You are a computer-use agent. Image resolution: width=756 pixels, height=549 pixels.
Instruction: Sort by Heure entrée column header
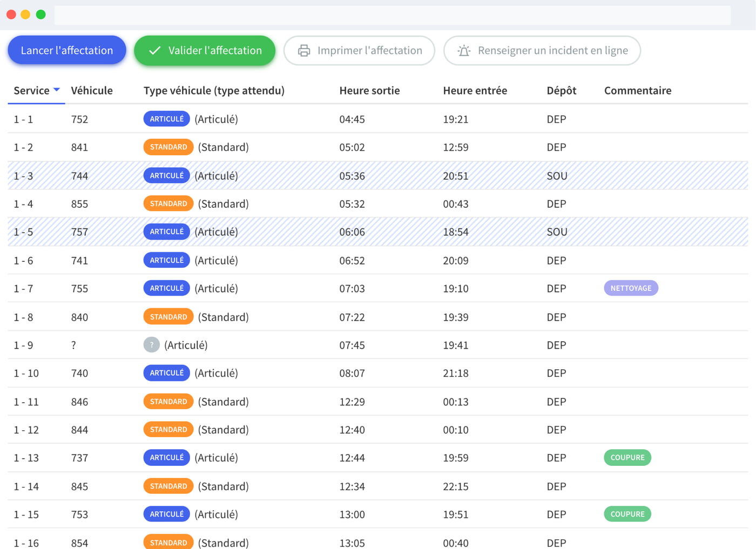(x=475, y=90)
